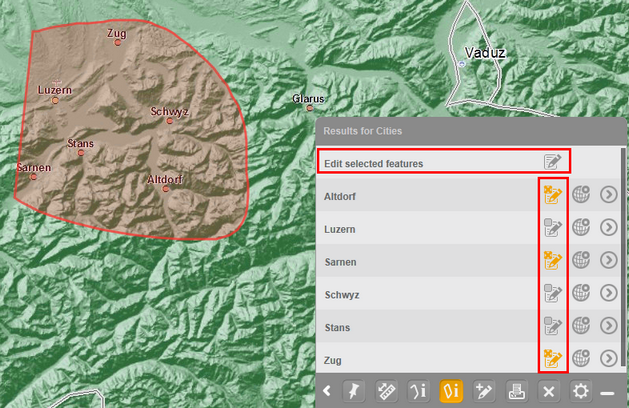
Task: Click the print map icon
Action: [516, 391]
